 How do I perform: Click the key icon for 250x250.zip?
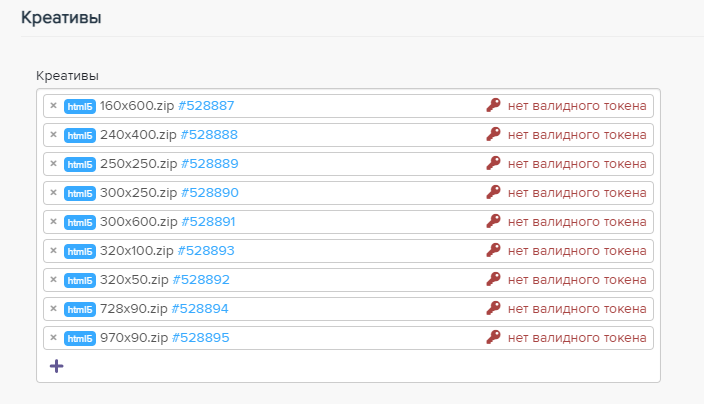(x=492, y=163)
